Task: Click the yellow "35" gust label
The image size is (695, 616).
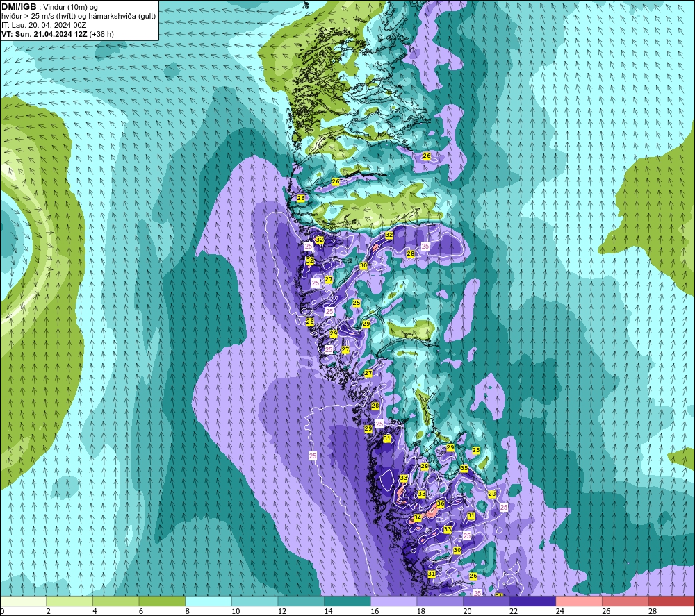Action: pos(464,468)
